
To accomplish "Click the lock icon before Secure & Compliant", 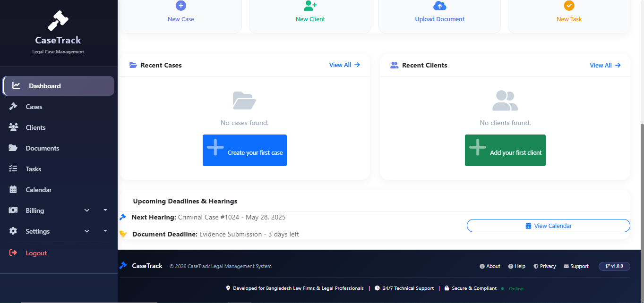I will click(447, 288).
